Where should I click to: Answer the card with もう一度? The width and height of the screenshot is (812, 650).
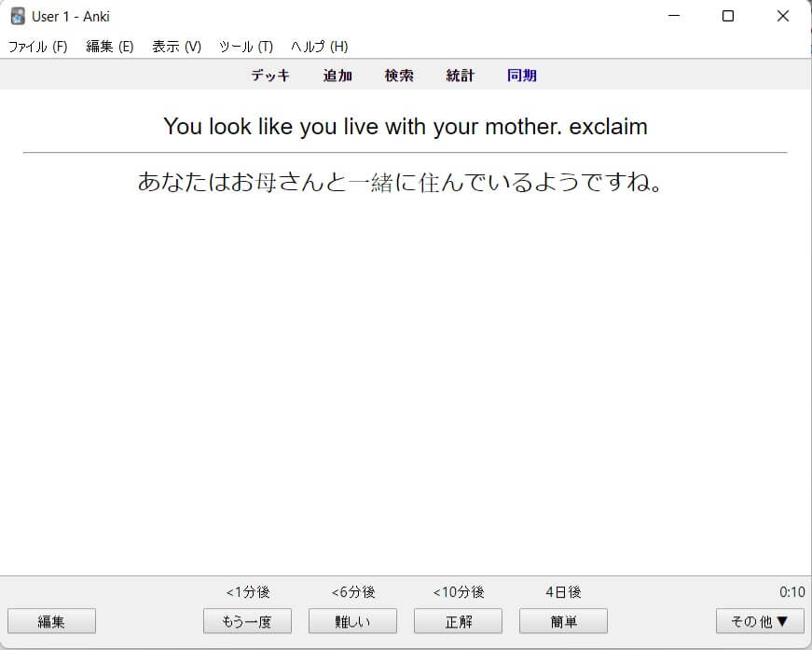pos(248,621)
